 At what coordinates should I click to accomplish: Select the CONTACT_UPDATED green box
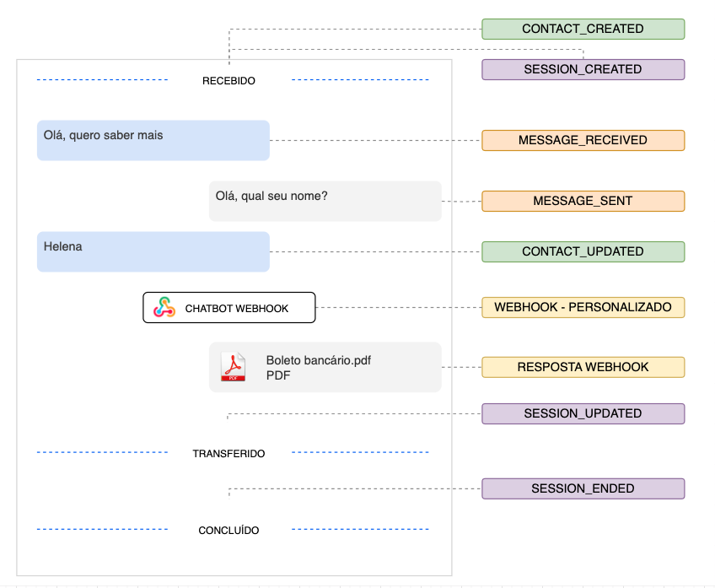pyautogui.click(x=583, y=251)
